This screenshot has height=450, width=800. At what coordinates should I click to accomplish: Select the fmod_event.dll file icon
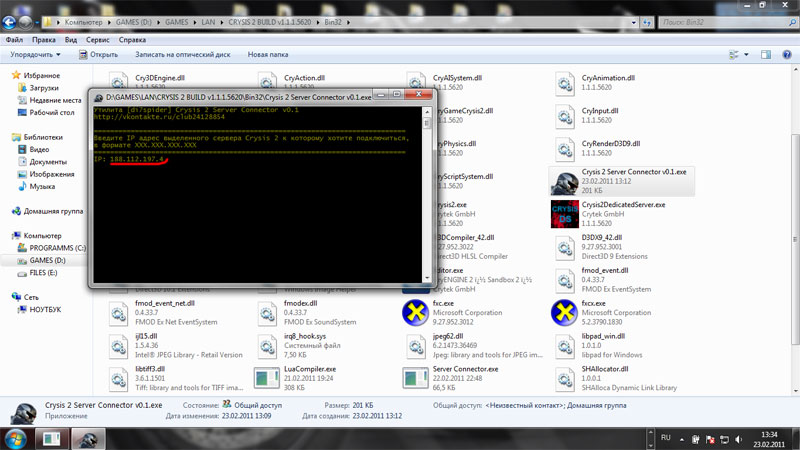coord(564,280)
